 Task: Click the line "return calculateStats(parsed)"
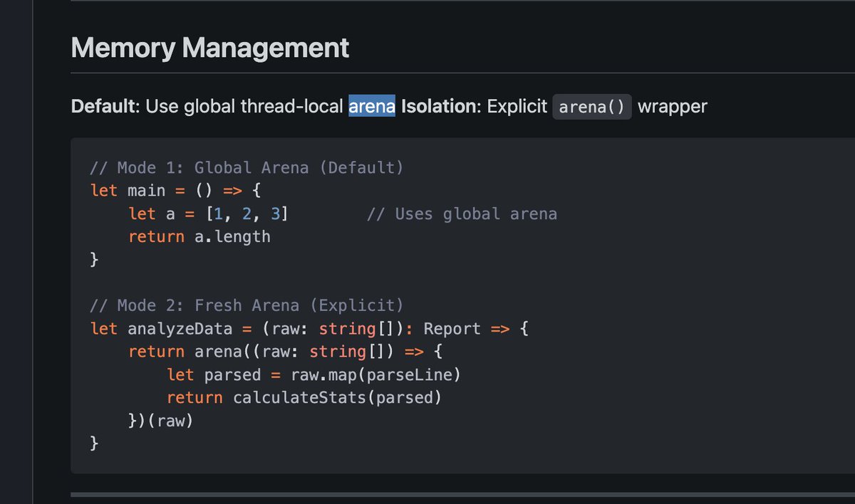pyautogui.click(x=304, y=397)
